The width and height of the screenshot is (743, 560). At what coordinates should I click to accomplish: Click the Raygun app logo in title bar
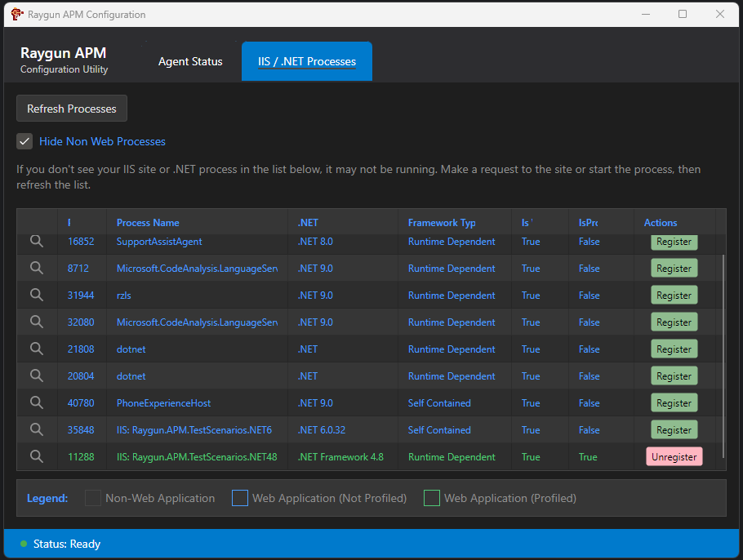[x=17, y=14]
